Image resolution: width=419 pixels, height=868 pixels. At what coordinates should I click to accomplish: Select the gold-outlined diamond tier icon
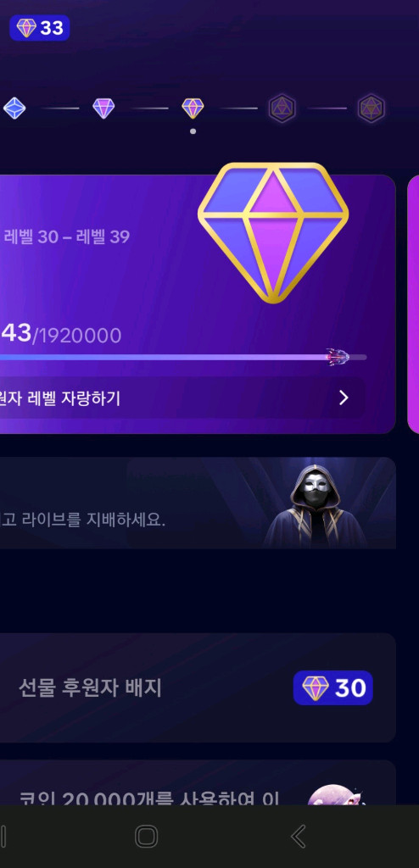[193, 108]
